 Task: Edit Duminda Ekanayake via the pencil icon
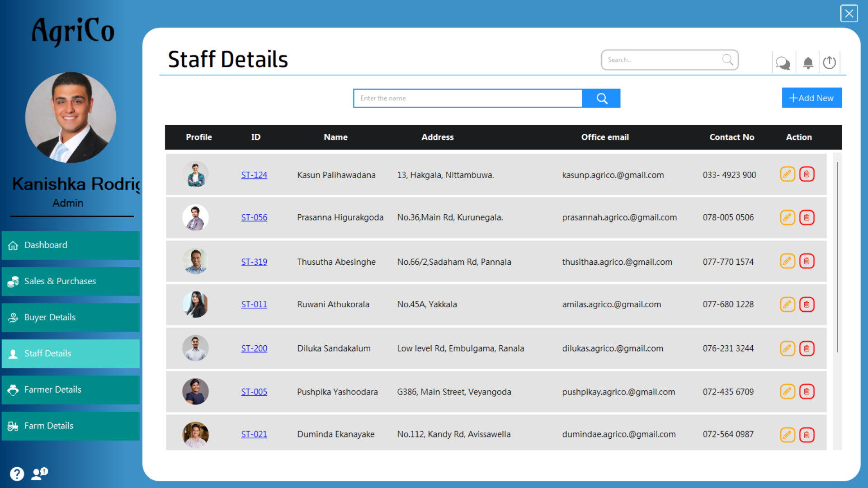(x=787, y=435)
